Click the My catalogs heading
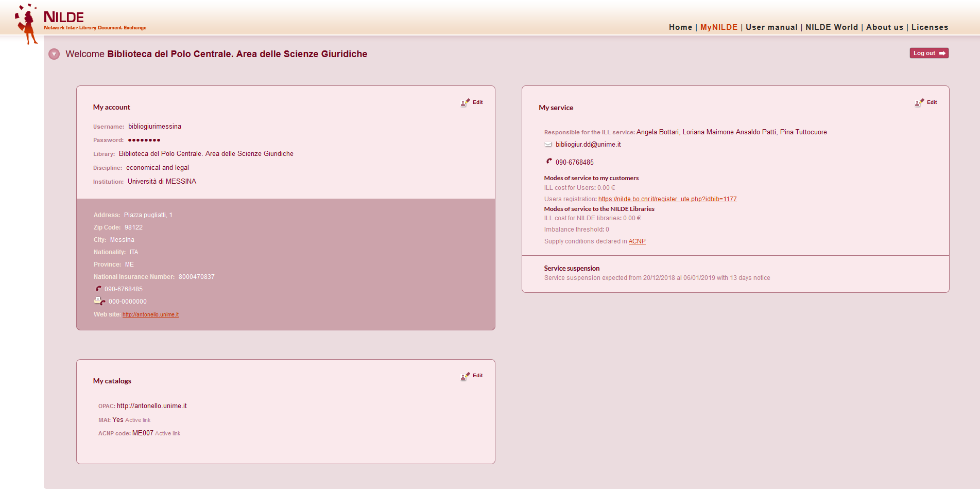The height and width of the screenshot is (494, 980). point(112,381)
